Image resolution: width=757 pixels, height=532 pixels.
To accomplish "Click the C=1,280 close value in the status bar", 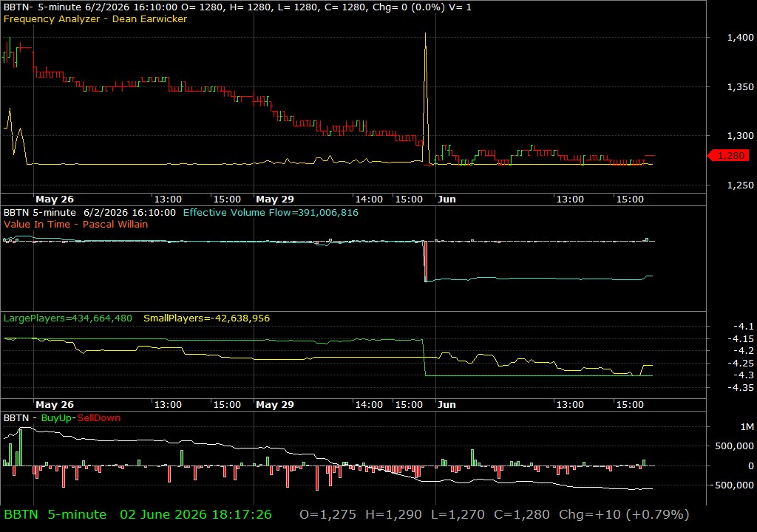I will 521,514.
